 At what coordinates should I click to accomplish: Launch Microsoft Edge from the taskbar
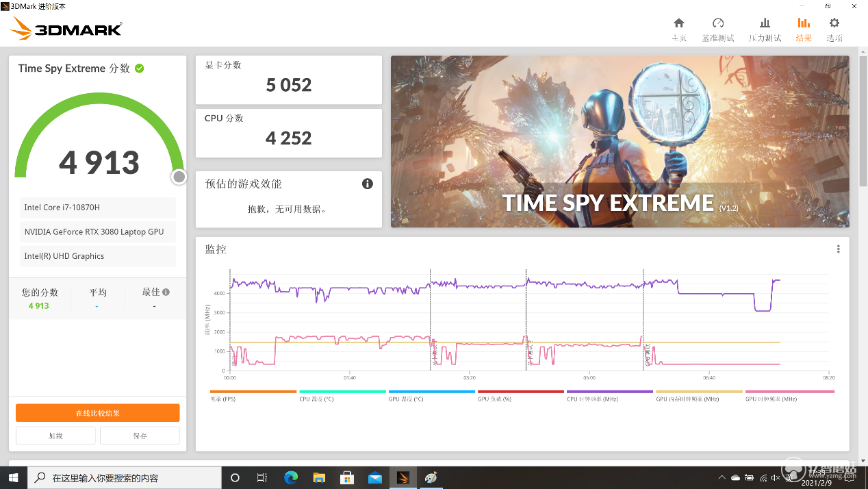pyautogui.click(x=290, y=477)
